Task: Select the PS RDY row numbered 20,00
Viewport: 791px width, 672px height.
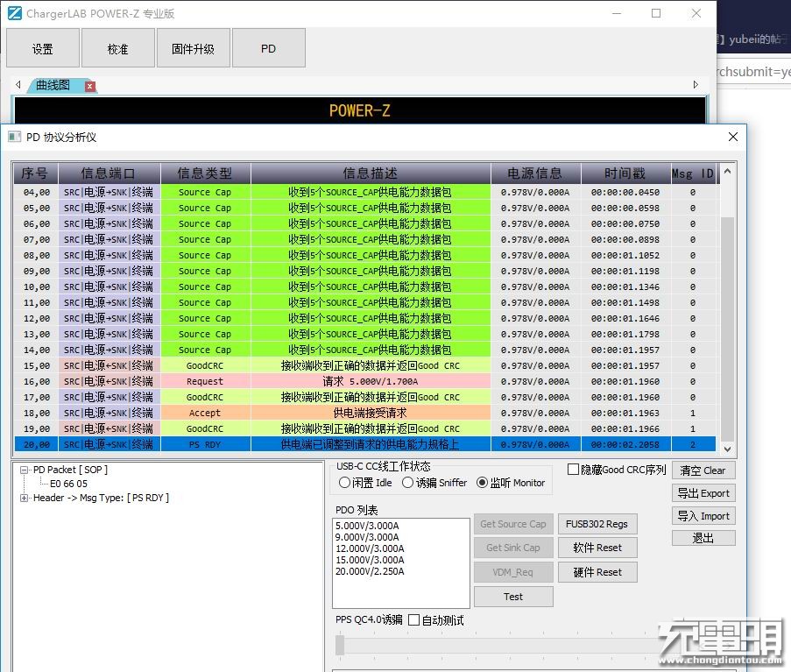Action: click(364, 444)
